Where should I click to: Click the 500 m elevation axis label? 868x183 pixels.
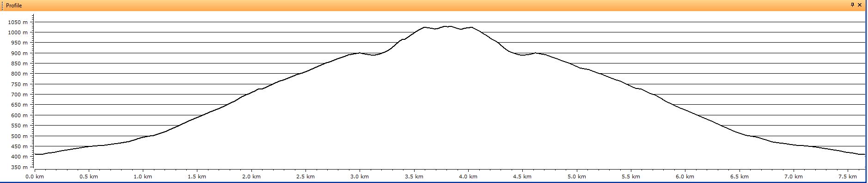[x=19, y=136]
